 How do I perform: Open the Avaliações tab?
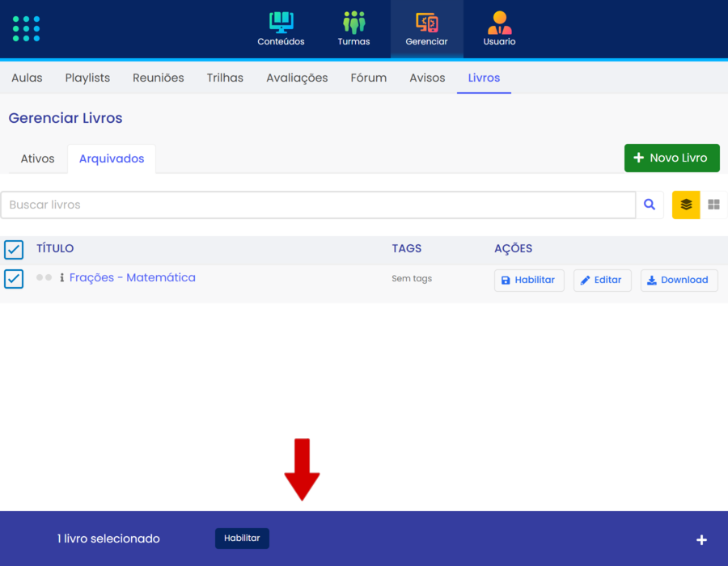(x=297, y=78)
